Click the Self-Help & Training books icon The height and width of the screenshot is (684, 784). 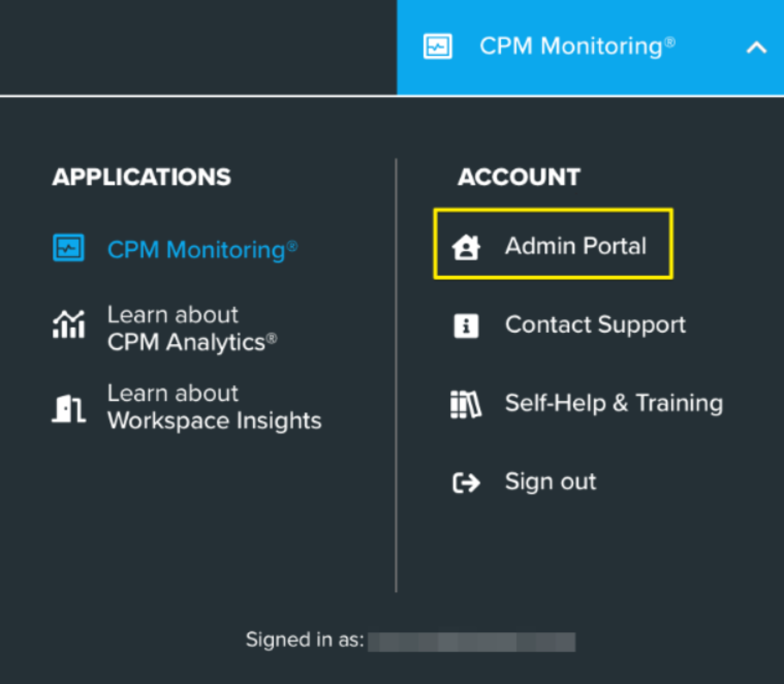[x=466, y=405]
